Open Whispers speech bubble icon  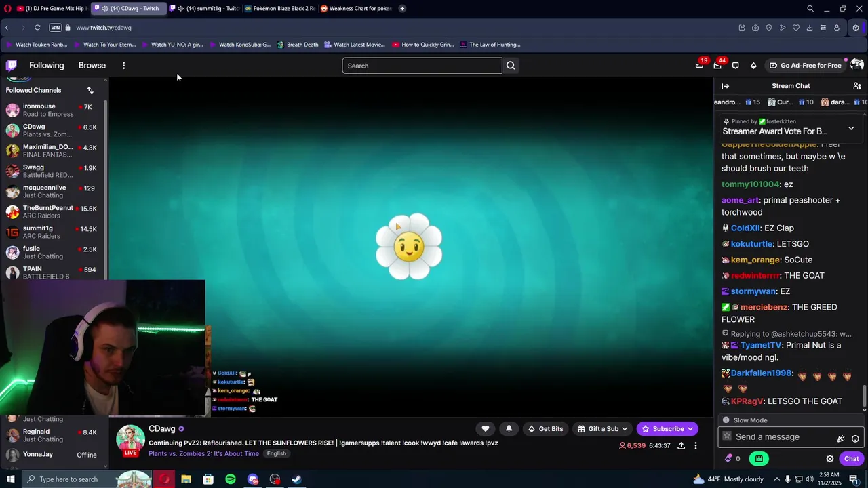(x=735, y=66)
